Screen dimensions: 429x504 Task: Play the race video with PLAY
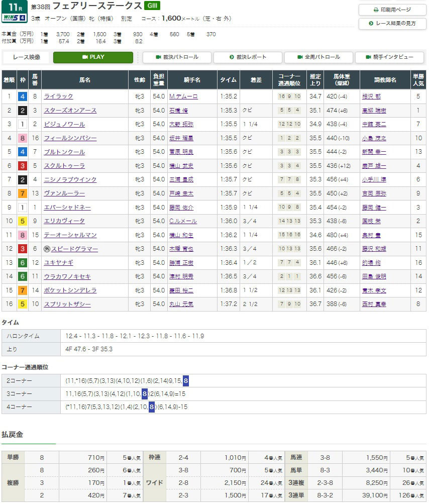[93, 57]
